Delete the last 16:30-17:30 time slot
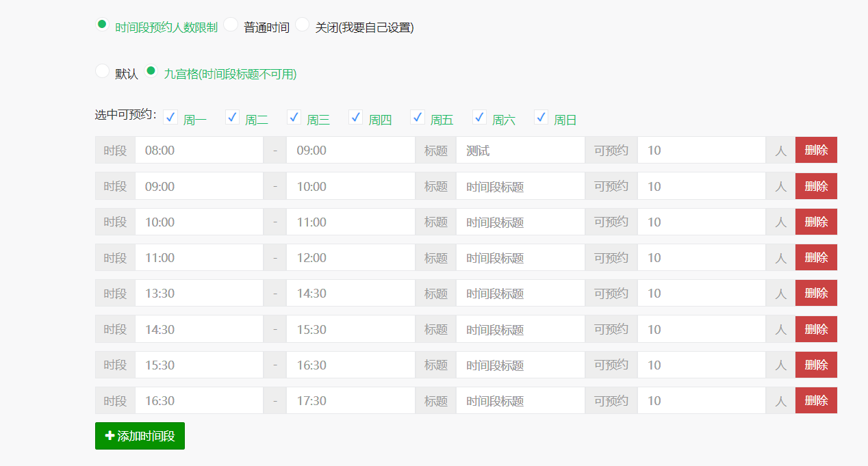 pyautogui.click(x=816, y=400)
